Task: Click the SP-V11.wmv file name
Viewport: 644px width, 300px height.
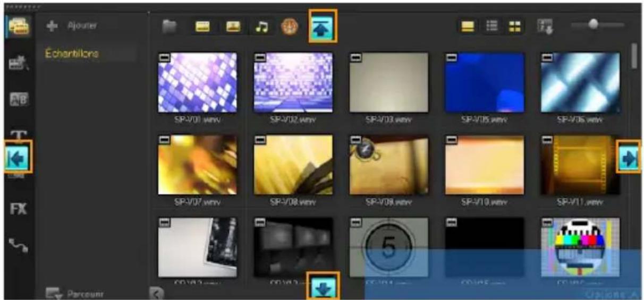Action: (580, 202)
